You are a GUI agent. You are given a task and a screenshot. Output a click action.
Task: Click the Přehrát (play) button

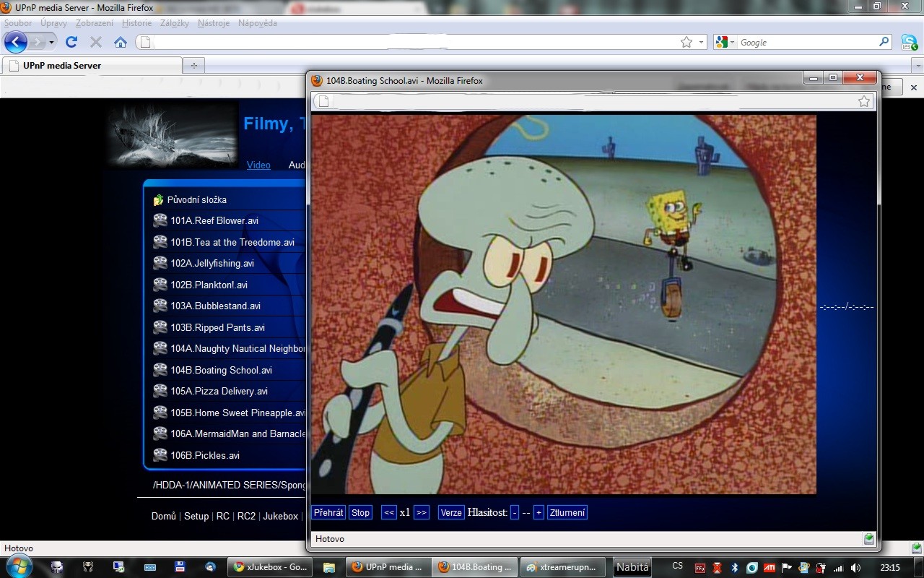328,512
